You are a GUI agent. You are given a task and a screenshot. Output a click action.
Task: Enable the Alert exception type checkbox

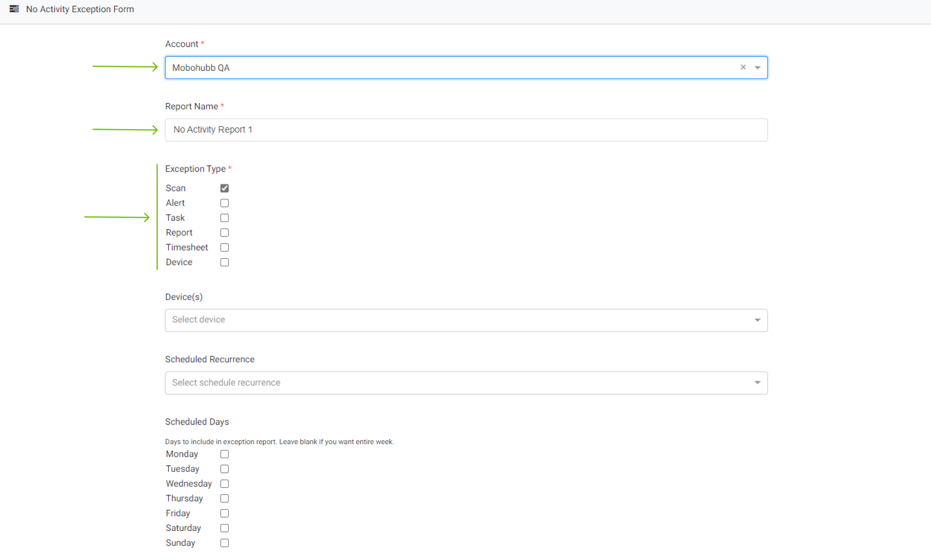225,203
